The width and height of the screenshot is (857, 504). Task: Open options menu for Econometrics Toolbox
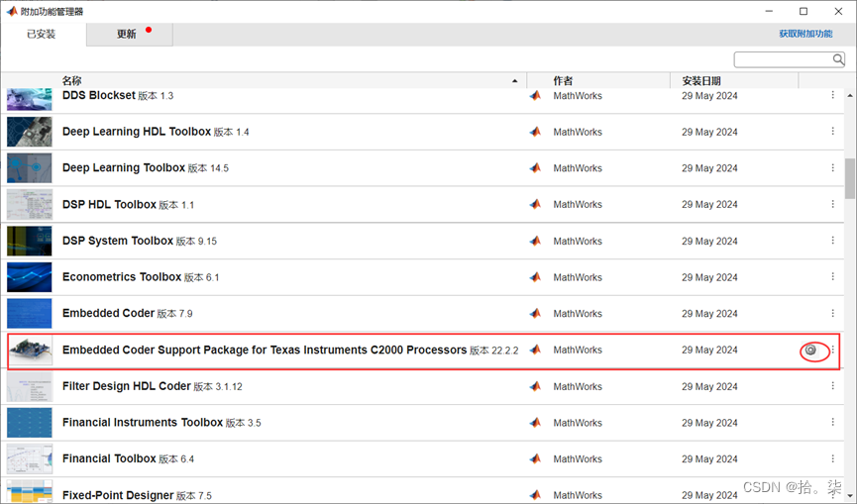click(833, 277)
